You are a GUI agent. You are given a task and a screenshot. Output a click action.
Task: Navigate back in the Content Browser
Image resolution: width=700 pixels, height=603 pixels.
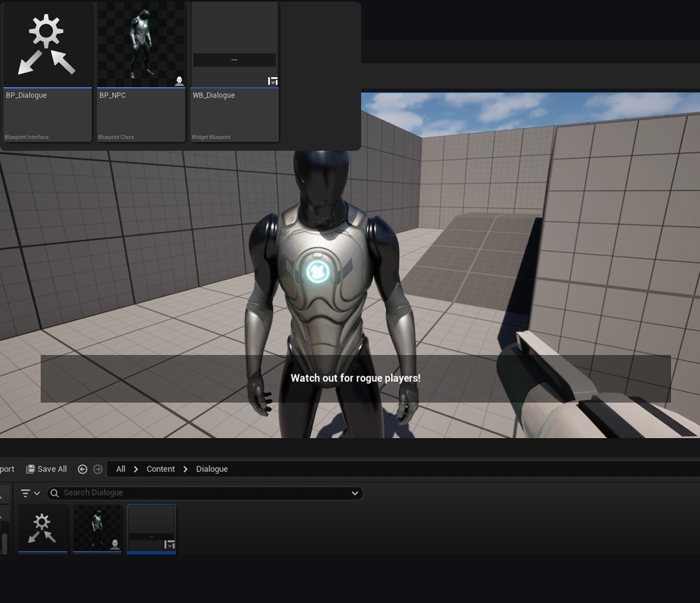click(x=82, y=469)
